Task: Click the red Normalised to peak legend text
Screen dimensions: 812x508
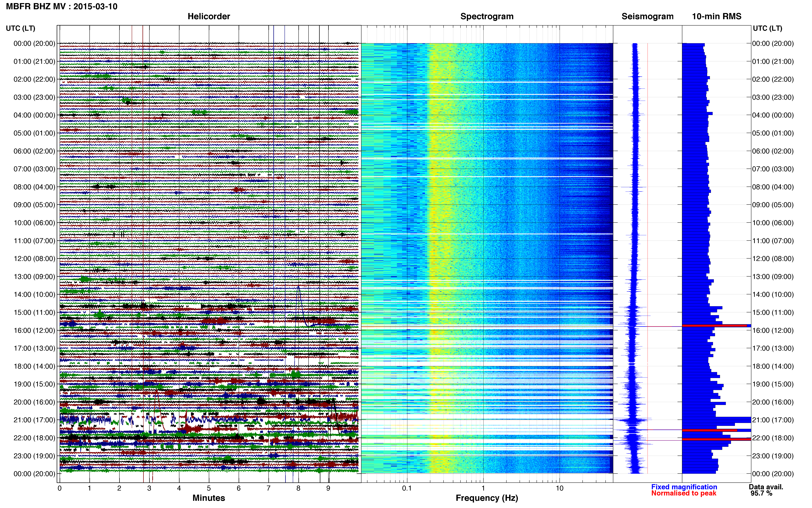Action: 684,493
